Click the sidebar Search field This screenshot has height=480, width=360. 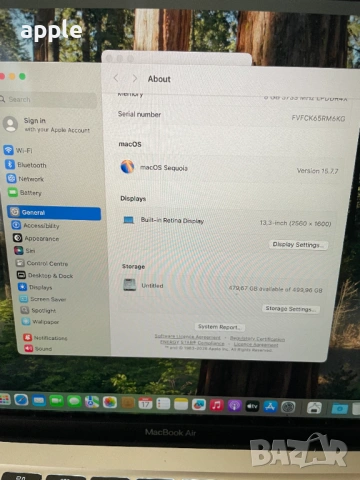point(49,100)
